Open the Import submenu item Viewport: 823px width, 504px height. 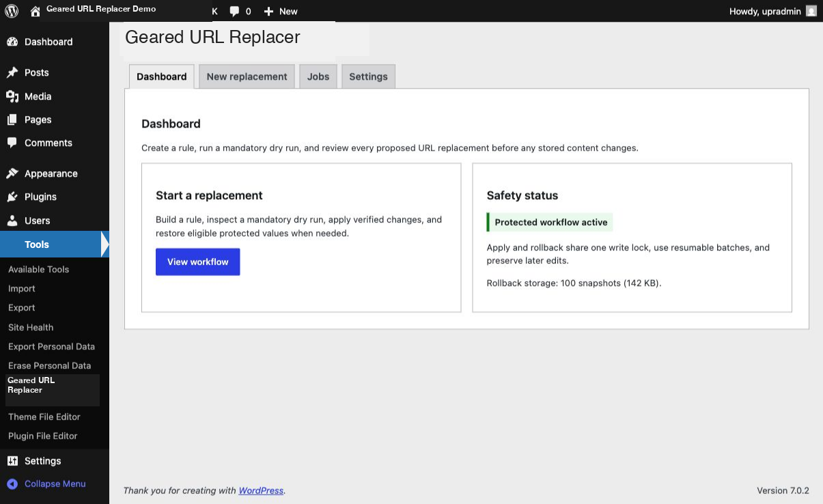pyautogui.click(x=22, y=289)
